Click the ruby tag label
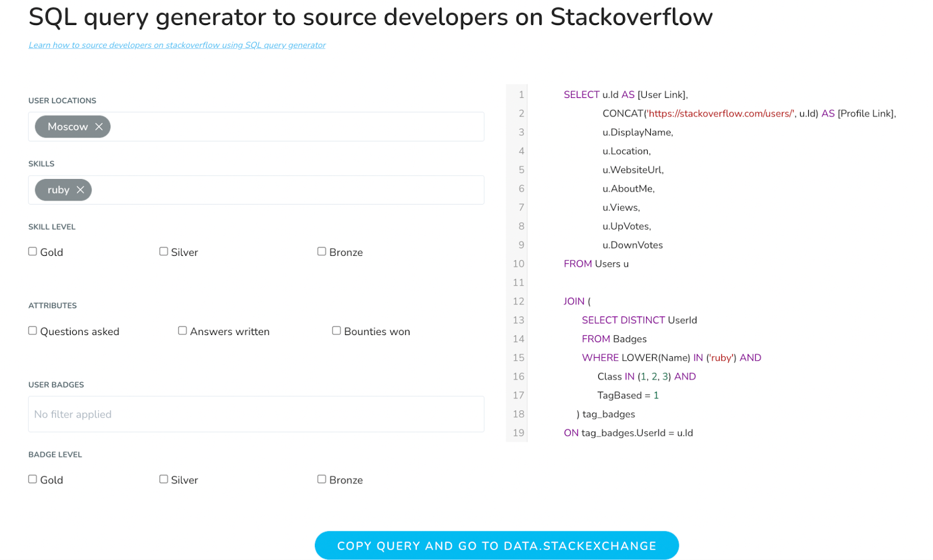 click(58, 190)
